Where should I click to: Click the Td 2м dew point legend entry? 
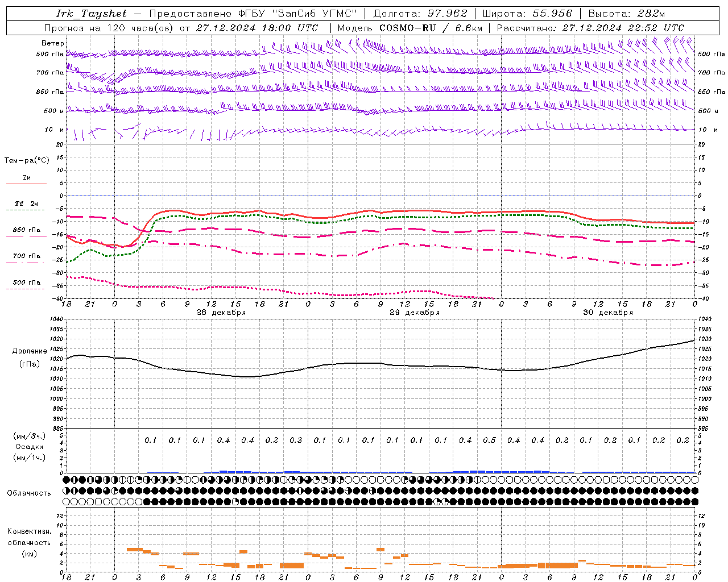26,203
